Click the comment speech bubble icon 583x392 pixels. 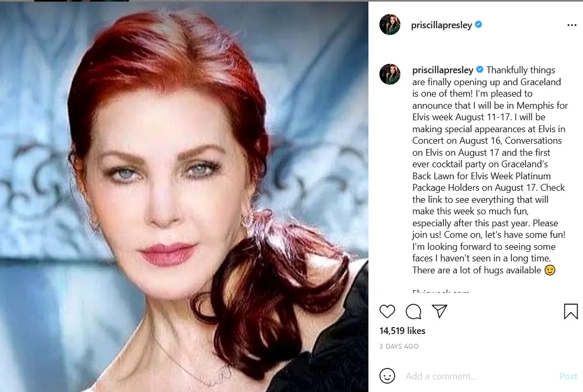pyautogui.click(x=414, y=311)
